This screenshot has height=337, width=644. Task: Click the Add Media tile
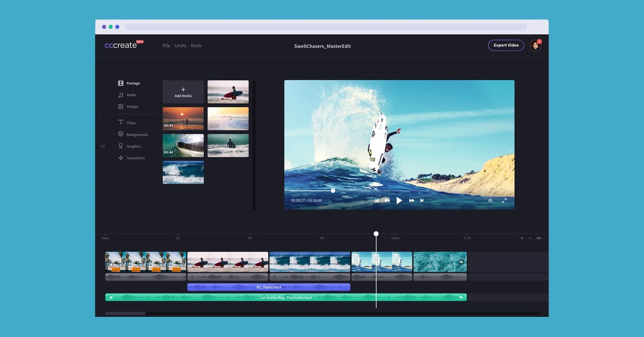click(x=183, y=92)
